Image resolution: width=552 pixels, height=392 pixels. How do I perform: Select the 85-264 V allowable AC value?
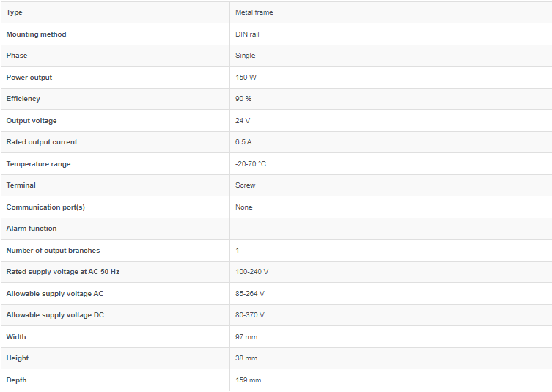tap(250, 294)
